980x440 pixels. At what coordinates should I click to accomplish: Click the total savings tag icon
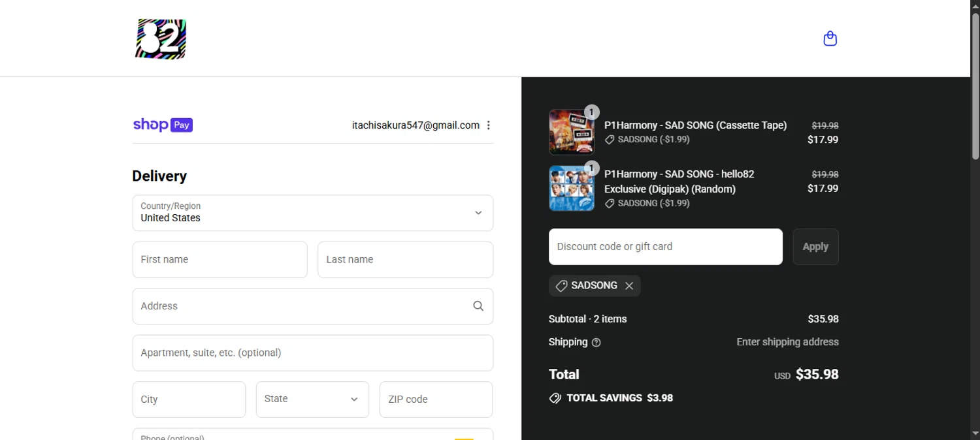point(555,398)
